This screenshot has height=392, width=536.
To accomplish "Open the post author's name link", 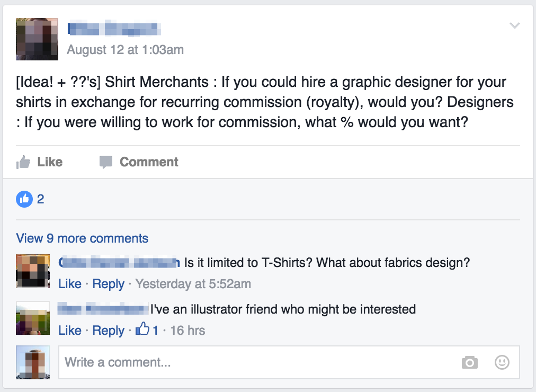I will [x=114, y=29].
